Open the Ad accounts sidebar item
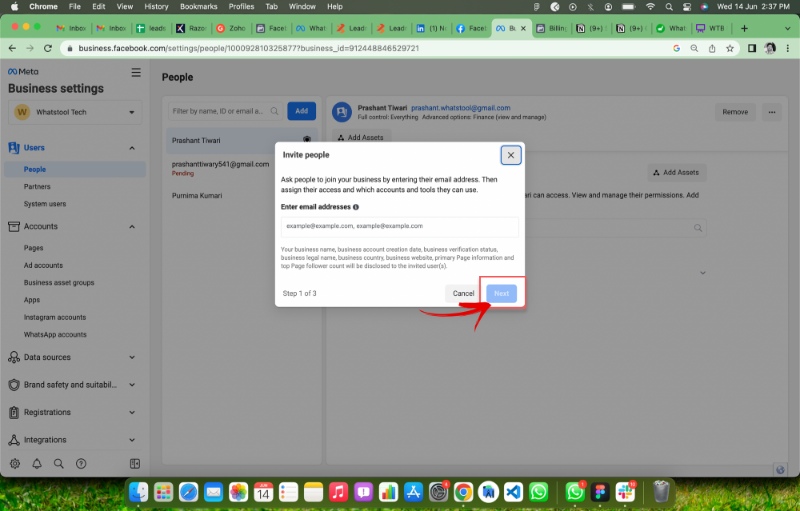The width and height of the screenshot is (800, 511). click(43, 265)
